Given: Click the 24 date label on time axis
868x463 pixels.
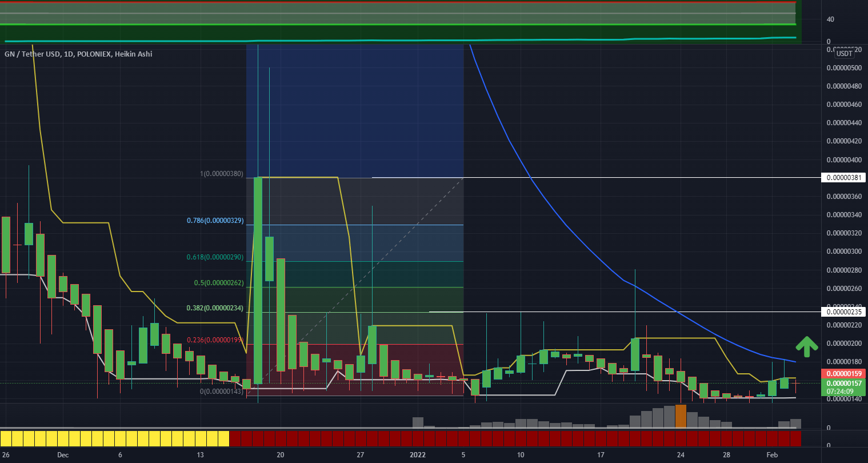Looking at the screenshot, I should coord(681,455).
